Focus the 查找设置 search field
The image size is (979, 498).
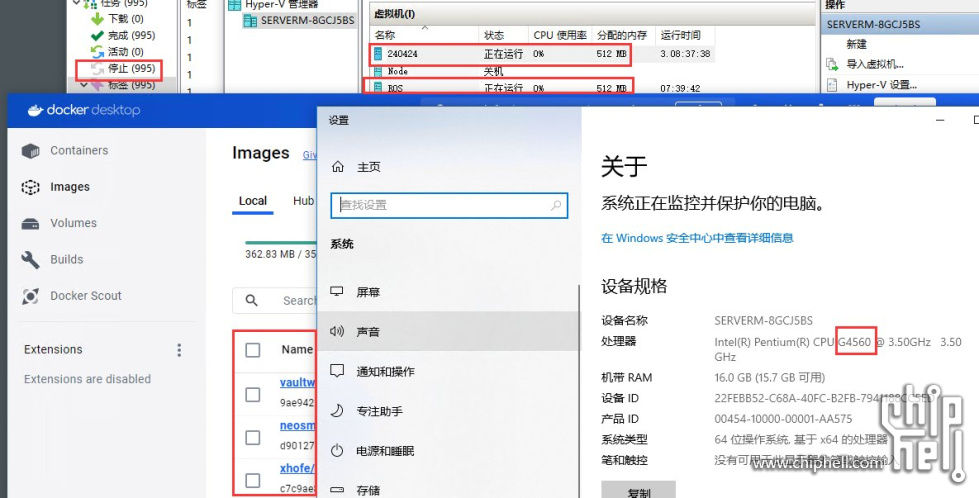[x=448, y=205]
